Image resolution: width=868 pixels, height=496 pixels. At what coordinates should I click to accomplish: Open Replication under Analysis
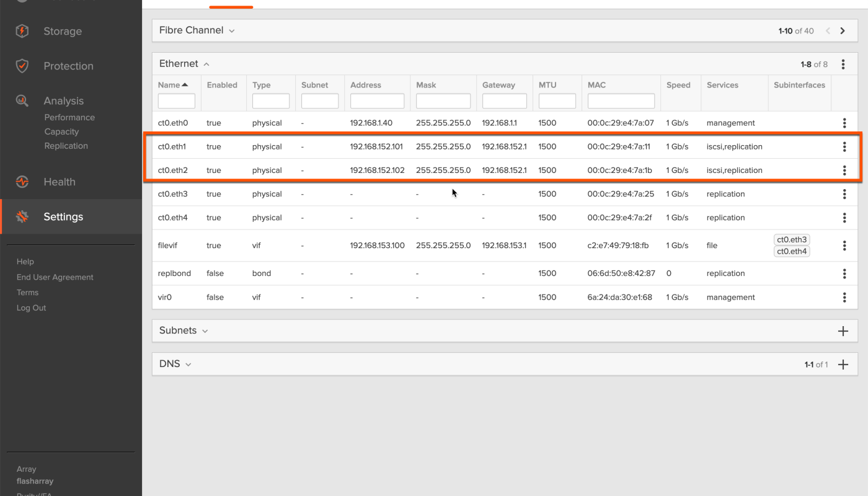click(x=66, y=146)
